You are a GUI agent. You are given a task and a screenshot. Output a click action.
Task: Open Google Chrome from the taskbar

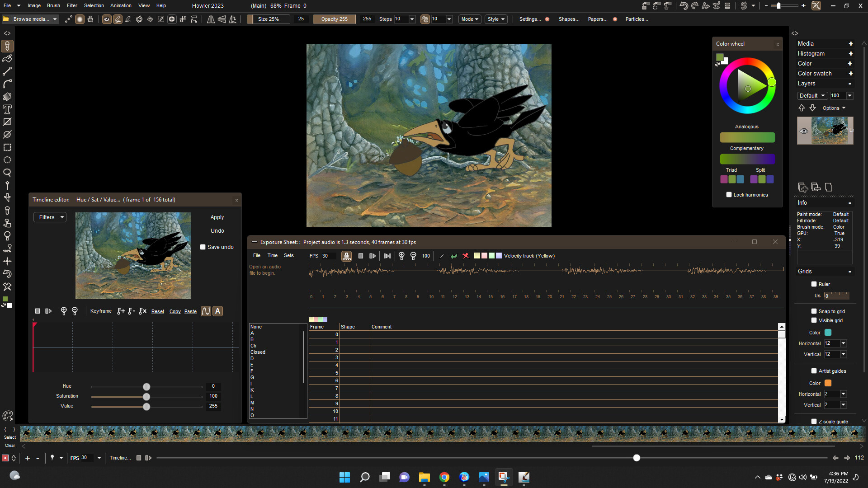[x=444, y=477]
